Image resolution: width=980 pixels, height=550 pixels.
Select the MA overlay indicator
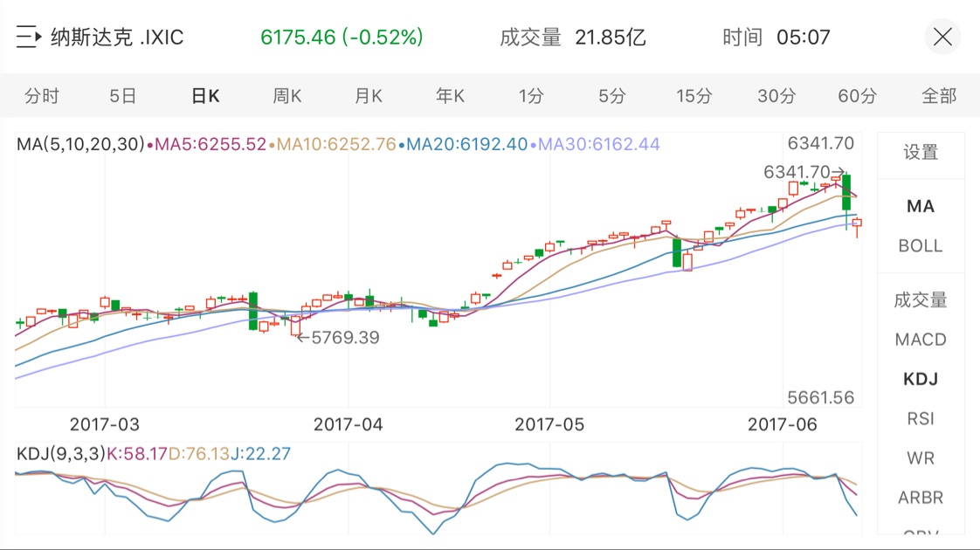[x=921, y=206]
